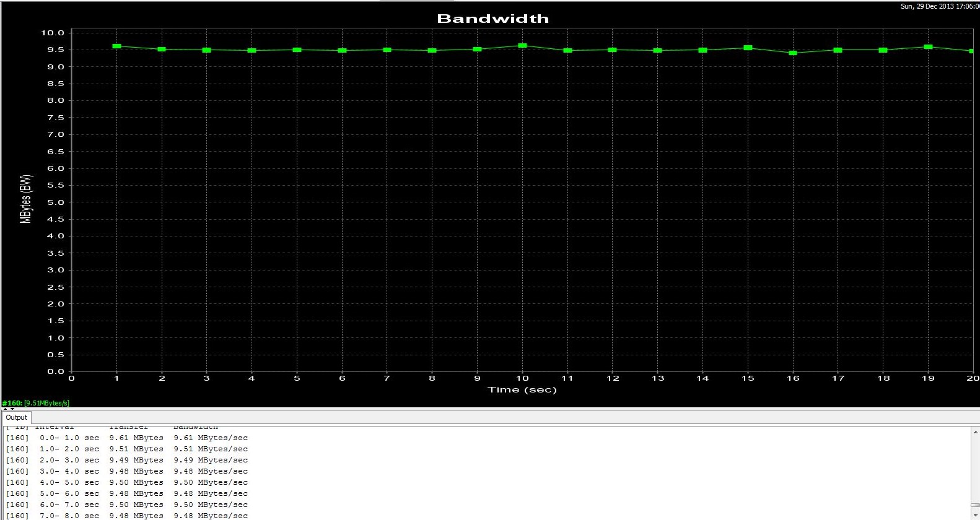Click the peak data point at 10 seconds
980x520 pixels.
coord(522,46)
